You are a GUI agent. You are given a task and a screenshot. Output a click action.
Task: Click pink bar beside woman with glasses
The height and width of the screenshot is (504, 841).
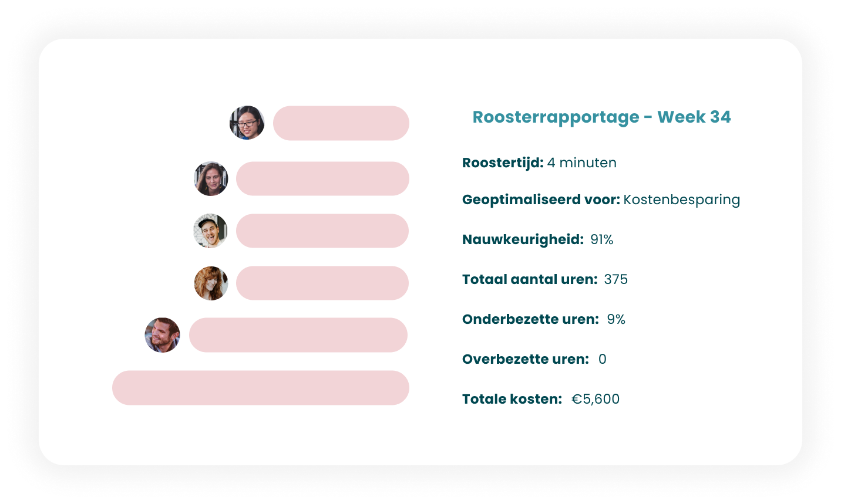pos(341,123)
